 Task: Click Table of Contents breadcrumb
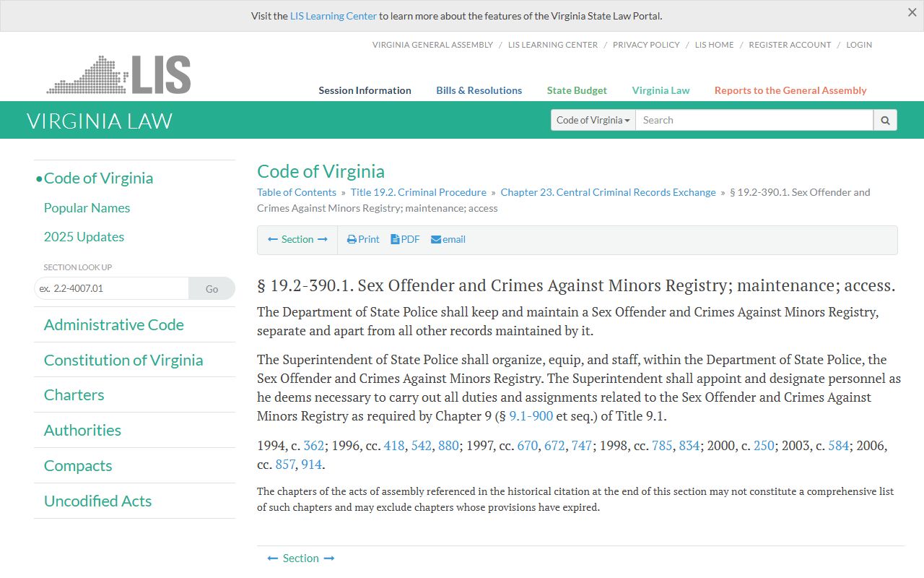[297, 192]
